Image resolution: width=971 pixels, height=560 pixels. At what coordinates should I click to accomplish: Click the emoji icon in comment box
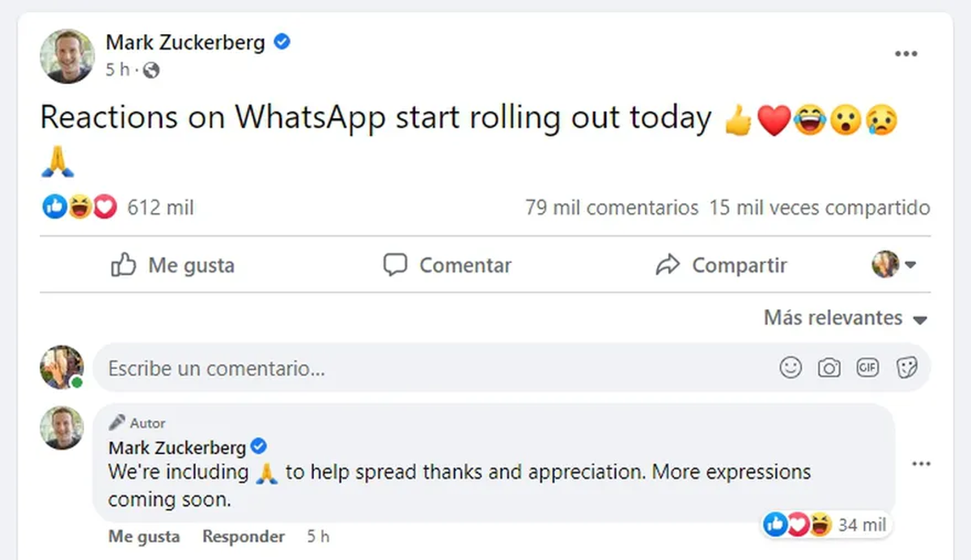point(790,368)
